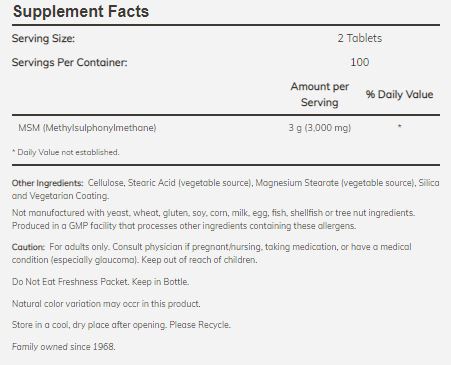Click the 2 Tablets value
This screenshot has height=365, width=451.
point(360,38)
